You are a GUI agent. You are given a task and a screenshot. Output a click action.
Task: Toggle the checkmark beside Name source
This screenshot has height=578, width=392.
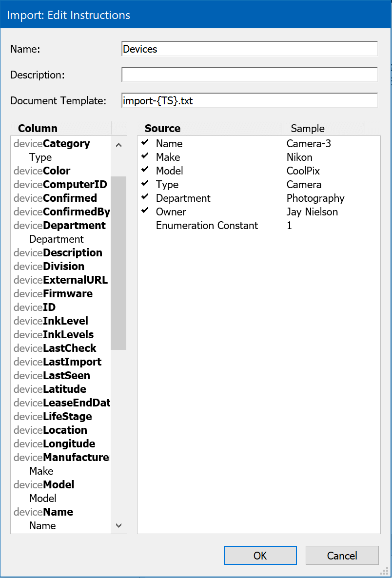pyautogui.click(x=145, y=143)
